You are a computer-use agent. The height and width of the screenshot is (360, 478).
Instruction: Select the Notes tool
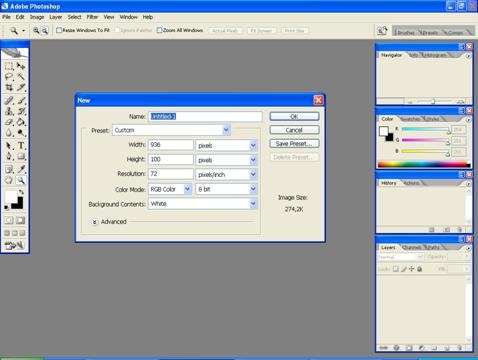click(x=9, y=169)
